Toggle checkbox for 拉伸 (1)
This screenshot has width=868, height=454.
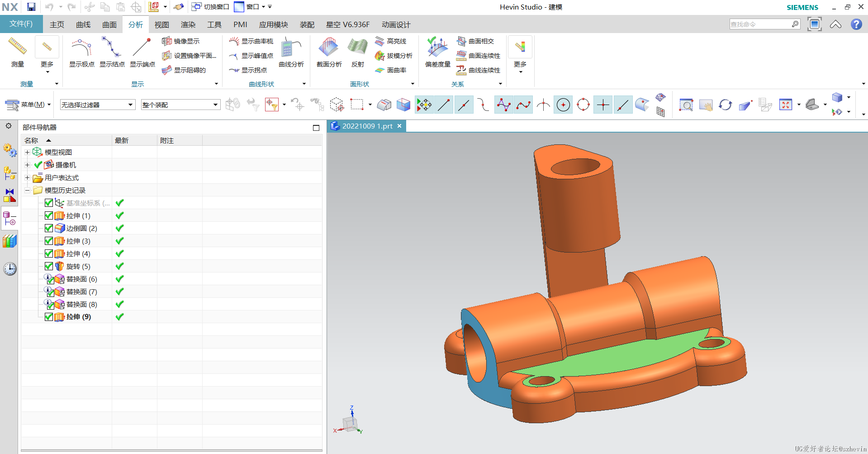click(x=49, y=215)
